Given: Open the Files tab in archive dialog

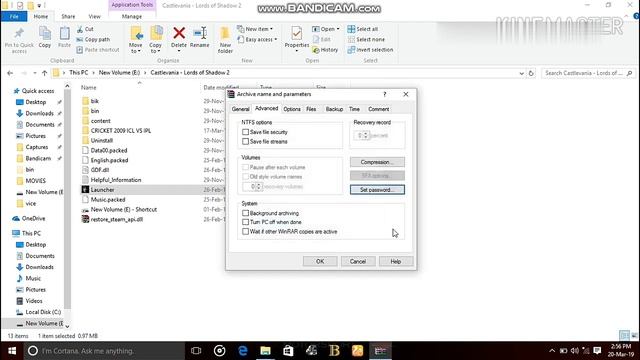Looking at the screenshot, I should point(311,109).
